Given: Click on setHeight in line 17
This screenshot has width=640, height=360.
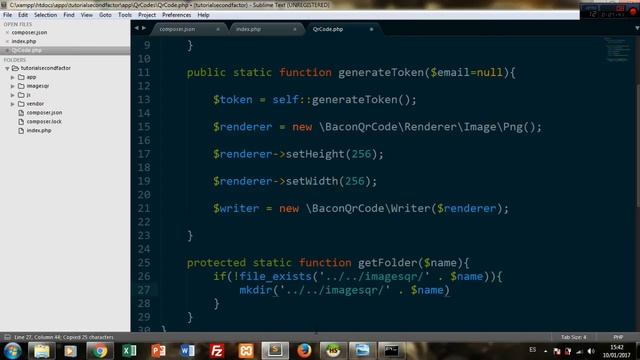Looking at the screenshot, I should tap(315, 154).
